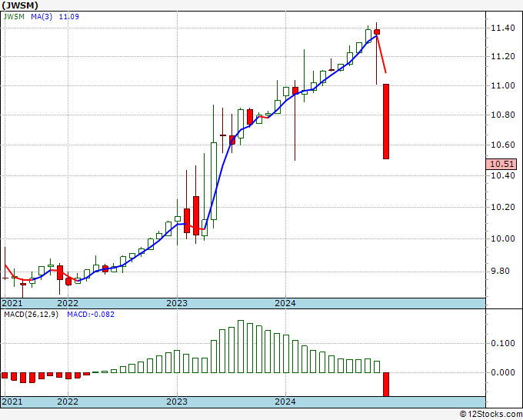This screenshot has height=420, width=523.
Task: Click the 10.40 price axis label
Action: point(503,176)
